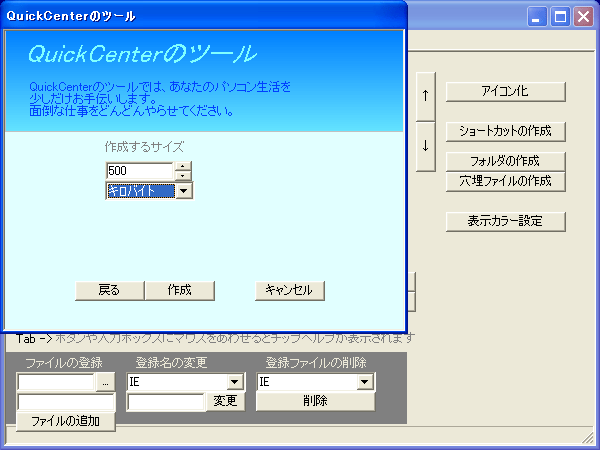Minimize the main background window
Viewport: 600px width, 450px height.
point(536,17)
